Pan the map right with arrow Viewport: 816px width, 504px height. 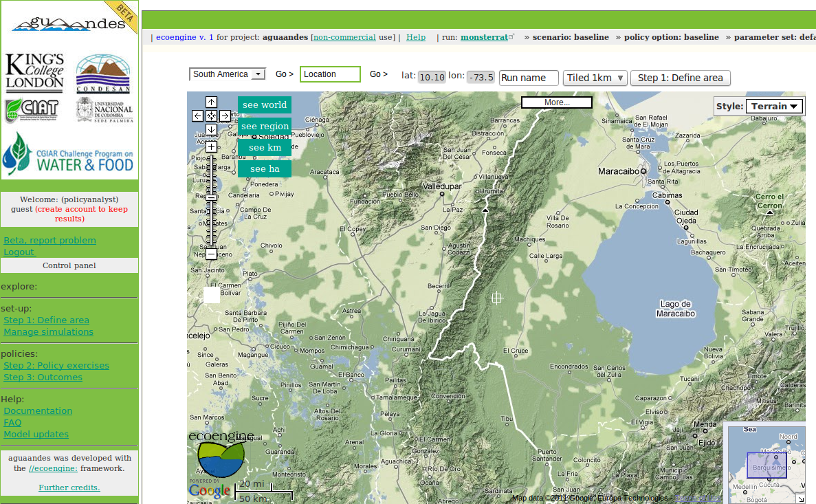(225, 116)
